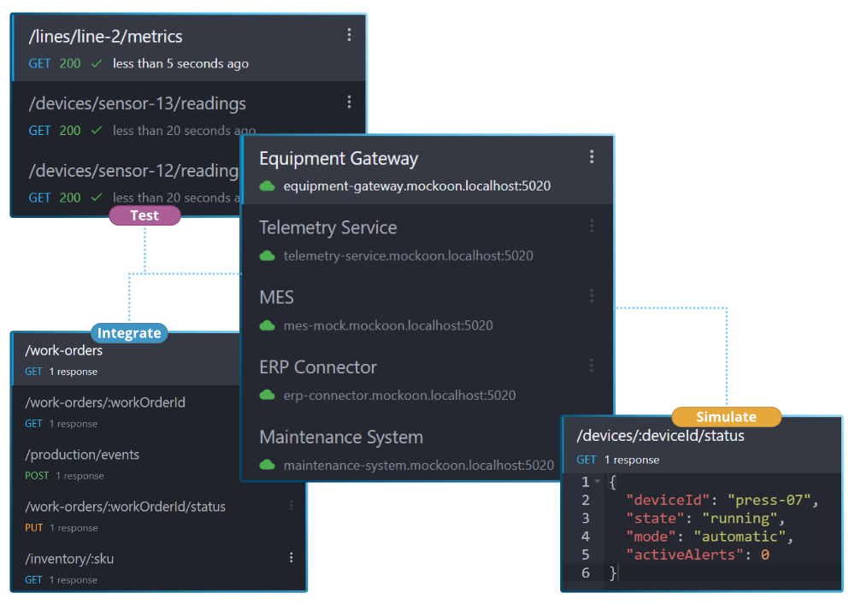Select the /devices/sensor-13/readings log entry
This screenshot has width=855, height=616.
click(189, 115)
